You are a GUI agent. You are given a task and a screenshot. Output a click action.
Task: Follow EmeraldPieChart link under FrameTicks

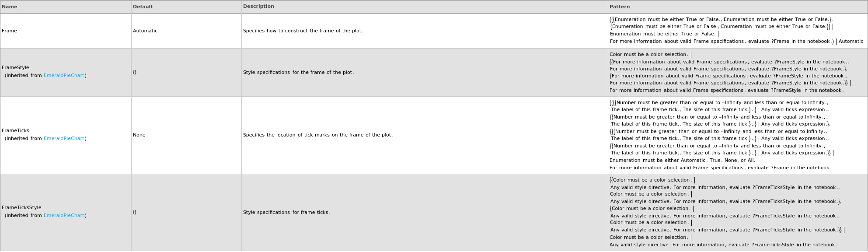coord(64,138)
